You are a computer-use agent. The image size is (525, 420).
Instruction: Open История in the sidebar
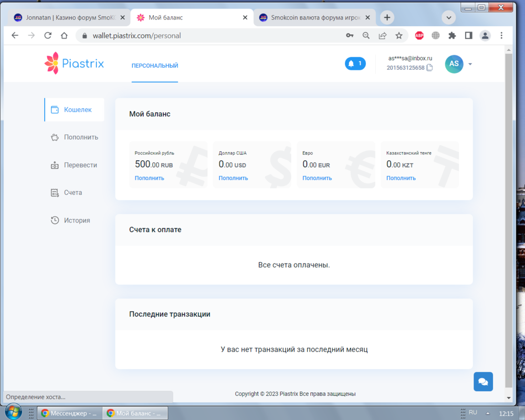tap(71, 220)
